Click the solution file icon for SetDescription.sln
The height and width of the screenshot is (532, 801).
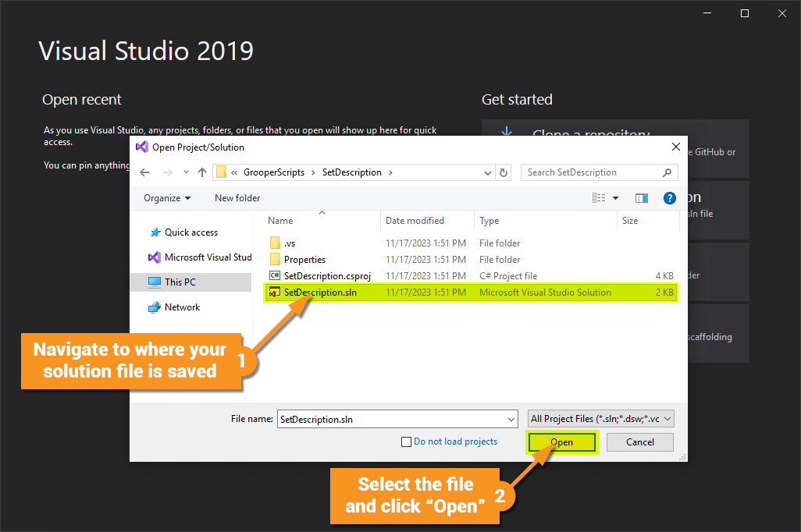pos(275,293)
